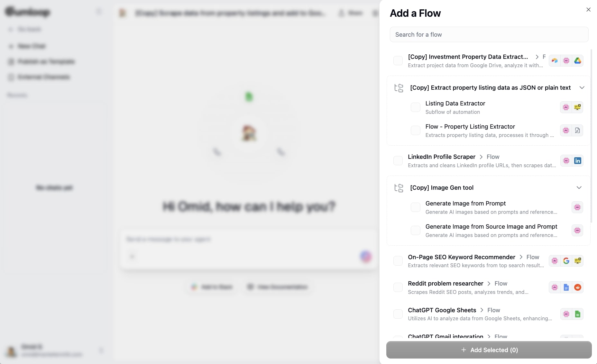Click the Google Sheets icon on ChatGPT Google Sheets

click(x=578, y=314)
